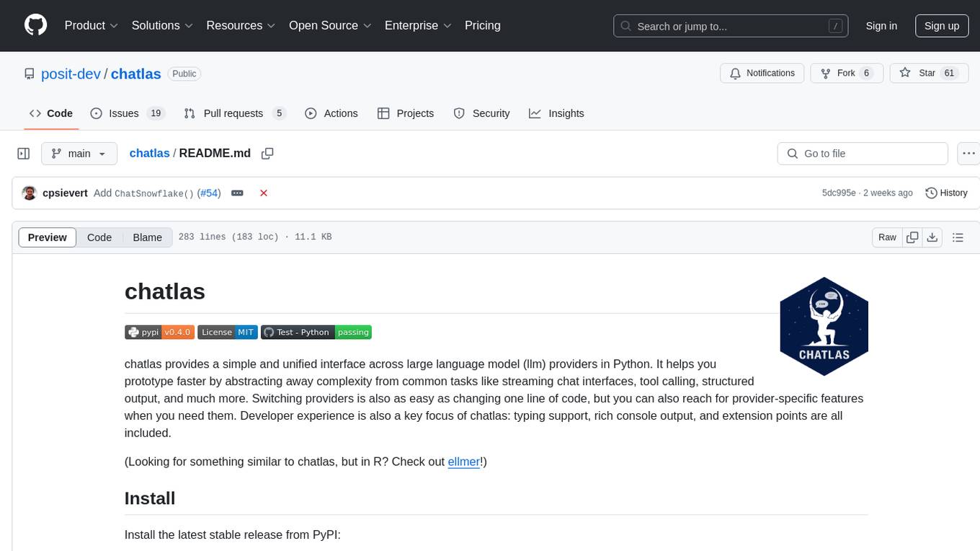This screenshot has width=980, height=551.
Task: Open the Raw file view
Action: pos(887,237)
